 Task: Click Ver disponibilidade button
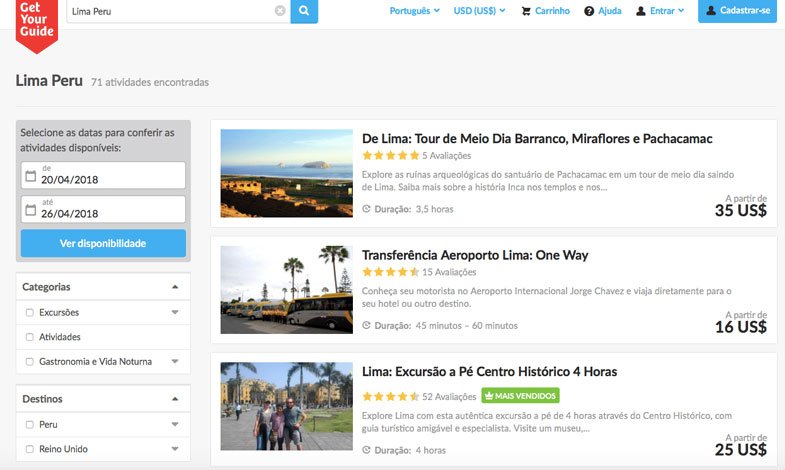tap(103, 243)
